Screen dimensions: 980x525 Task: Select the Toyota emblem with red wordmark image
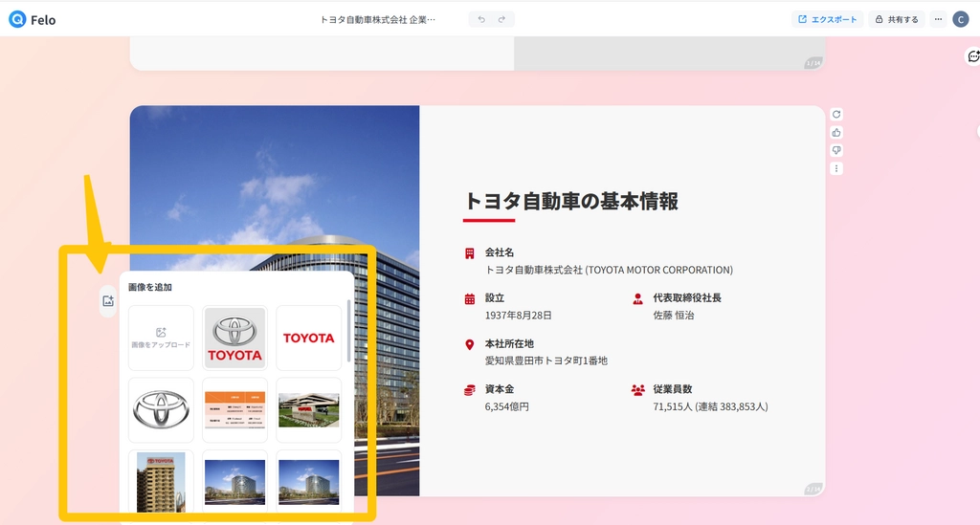pyautogui.click(x=234, y=338)
